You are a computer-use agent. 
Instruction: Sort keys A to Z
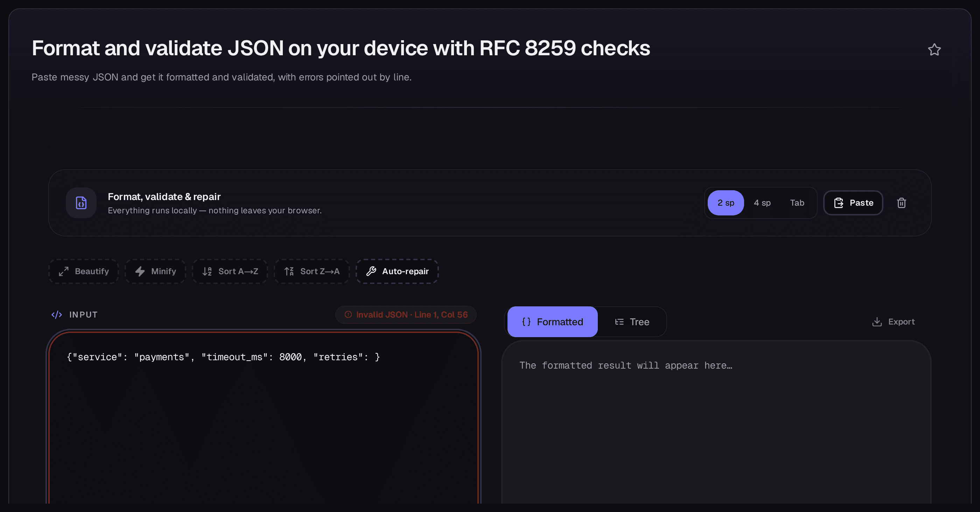[x=230, y=271]
